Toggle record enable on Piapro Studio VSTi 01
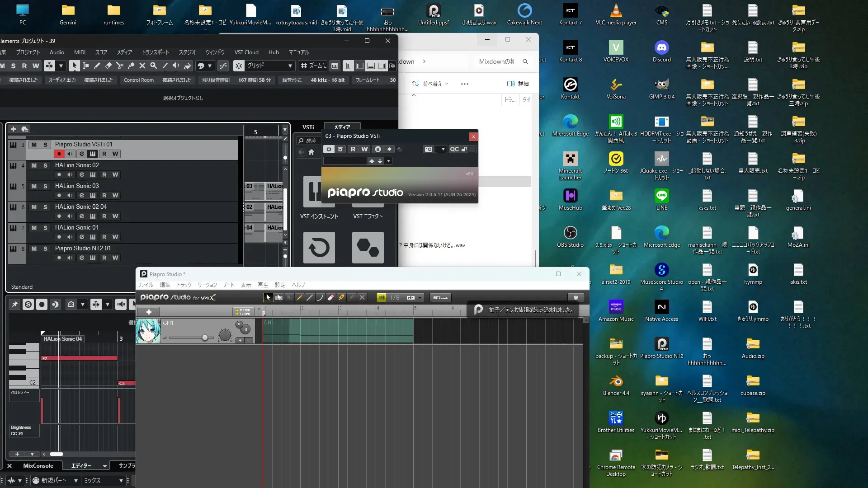 pyautogui.click(x=59, y=154)
